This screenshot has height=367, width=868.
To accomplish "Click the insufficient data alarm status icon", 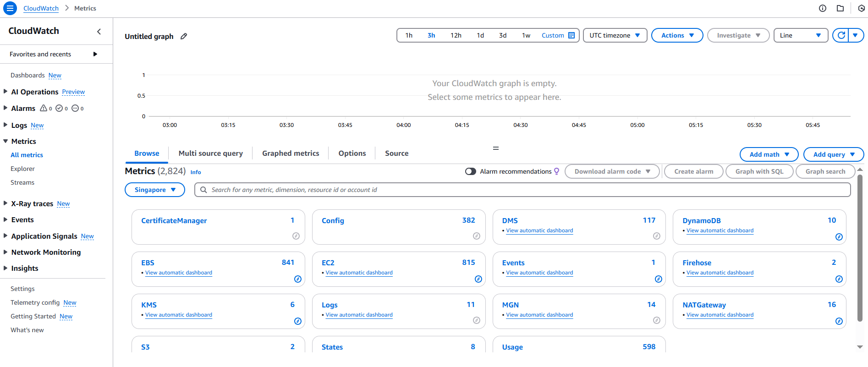I will point(75,108).
